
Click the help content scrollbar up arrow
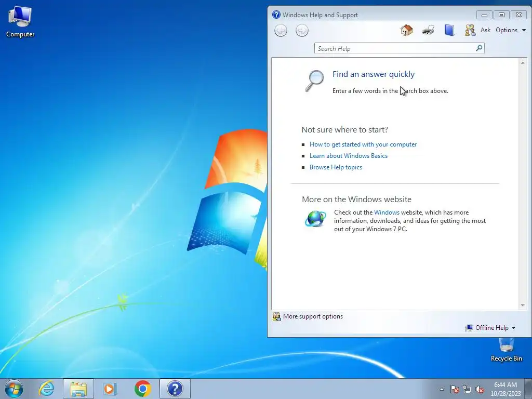[523, 63]
